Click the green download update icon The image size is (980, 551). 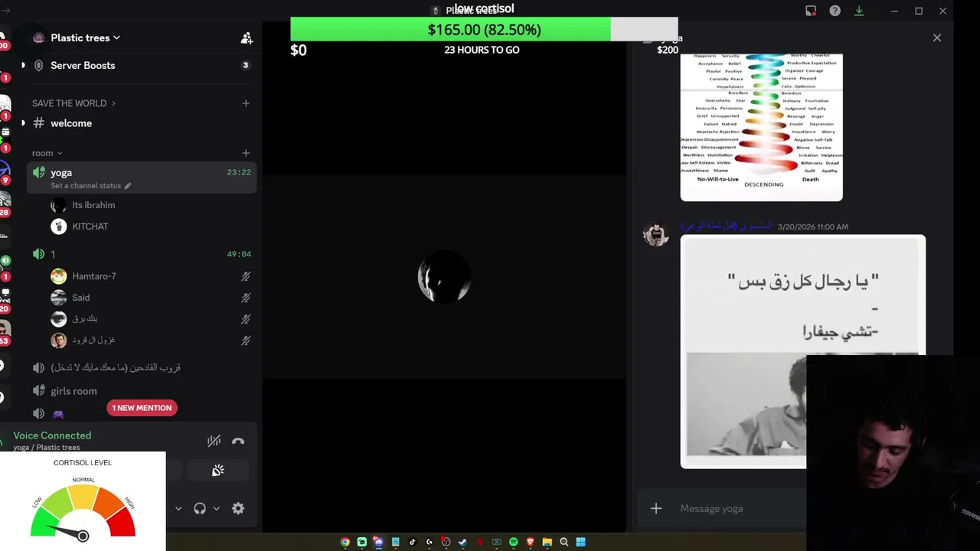tap(859, 11)
